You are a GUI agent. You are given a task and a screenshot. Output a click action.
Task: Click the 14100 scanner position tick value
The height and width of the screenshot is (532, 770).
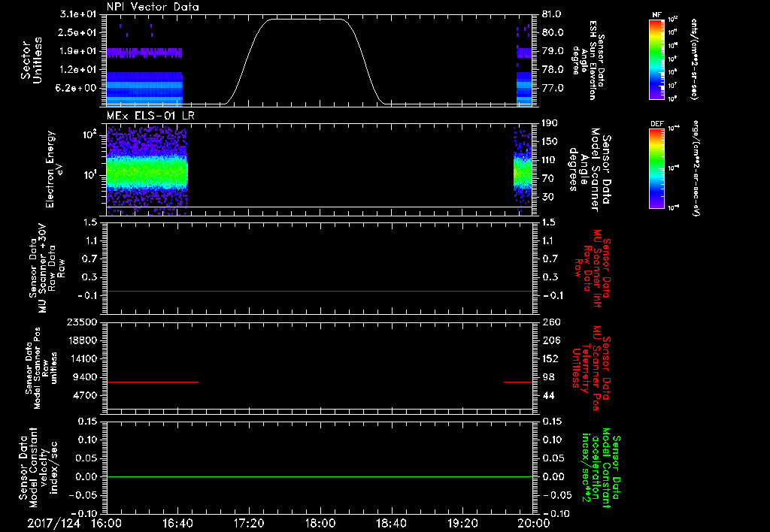pos(82,358)
